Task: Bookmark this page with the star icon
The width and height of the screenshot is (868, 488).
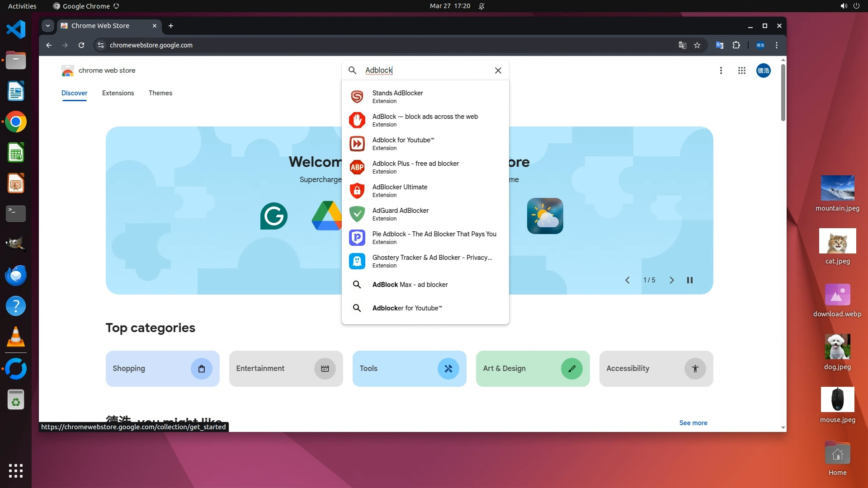Action: 697,45
